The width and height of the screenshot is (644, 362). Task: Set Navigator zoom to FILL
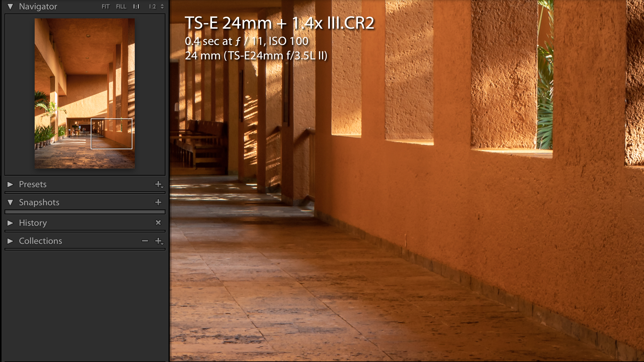(x=121, y=7)
